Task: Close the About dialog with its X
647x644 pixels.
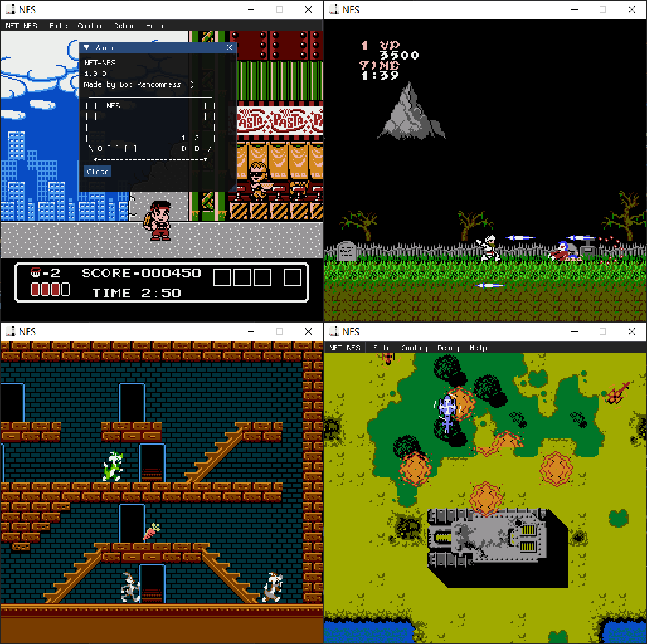Action: (x=230, y=48)
